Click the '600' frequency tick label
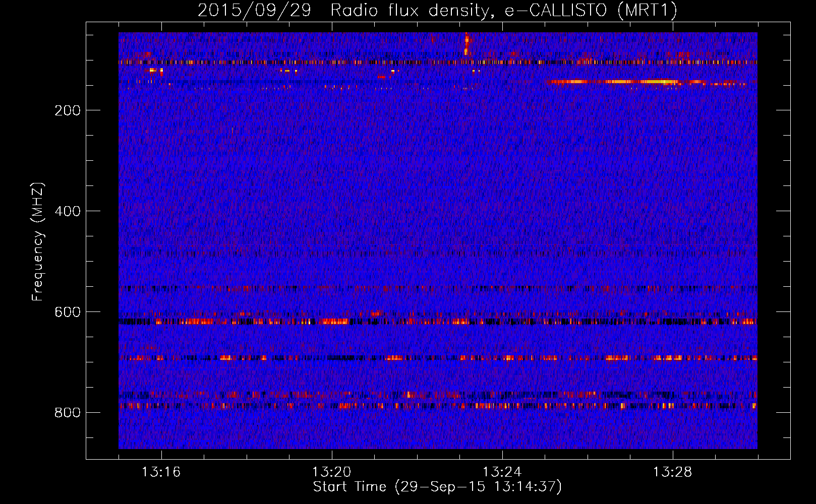816x504 pixels. pyautogui.click(x=68, y=312)
